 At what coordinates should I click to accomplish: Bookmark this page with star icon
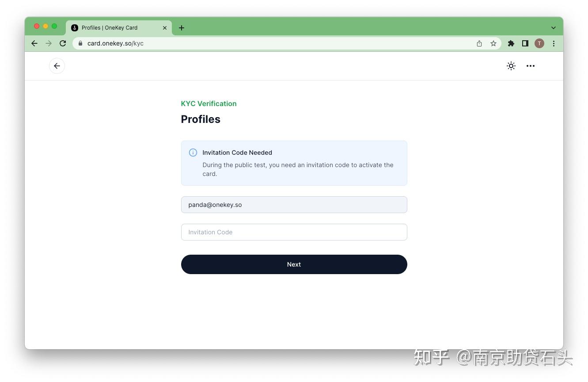click(493, 43)
